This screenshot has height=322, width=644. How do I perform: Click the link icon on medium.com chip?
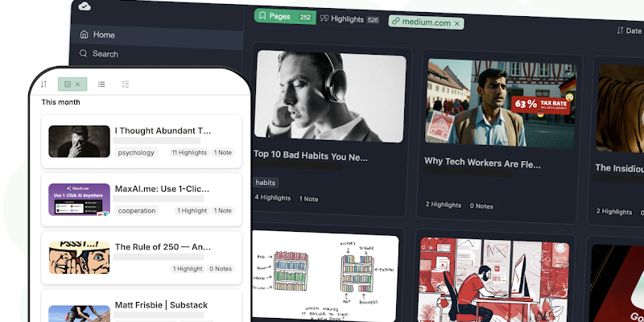click(x=394, y=22)
